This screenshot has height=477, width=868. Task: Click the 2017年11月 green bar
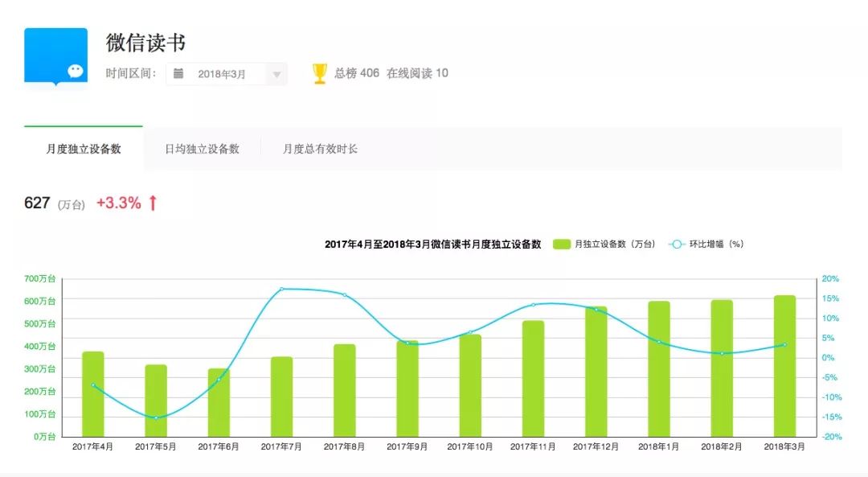point(533,378)
